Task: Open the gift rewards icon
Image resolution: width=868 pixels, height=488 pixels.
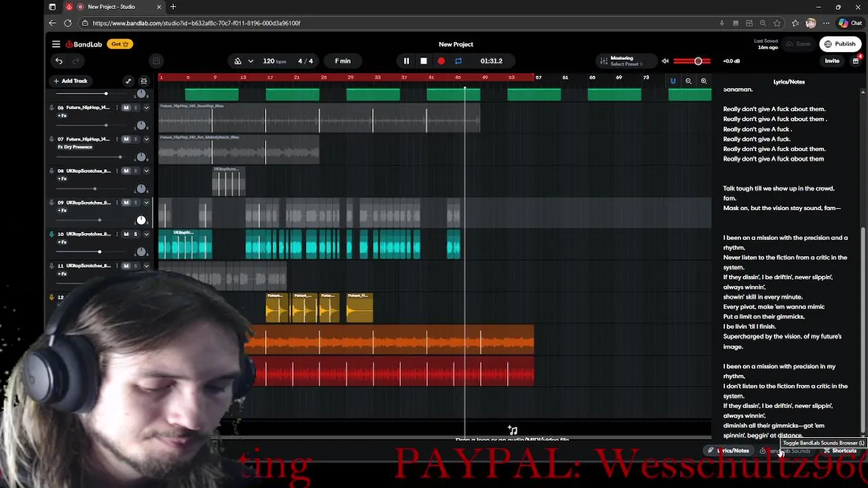Action: (856, 61)
